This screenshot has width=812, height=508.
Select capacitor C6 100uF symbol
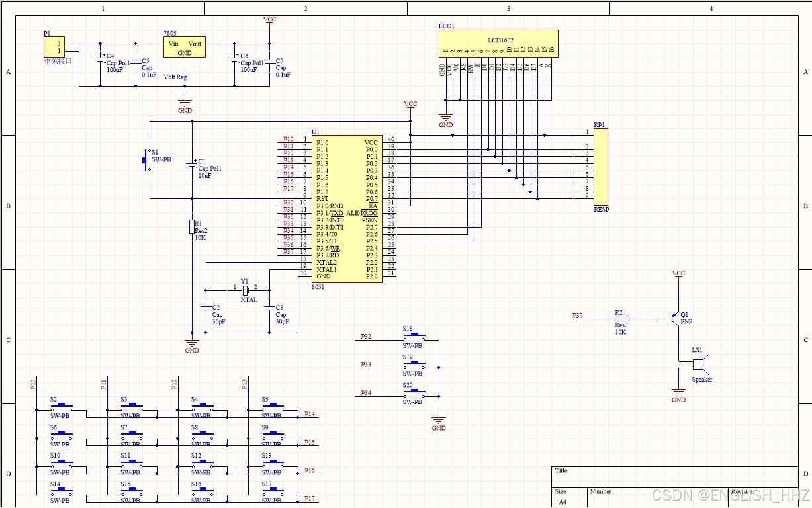pyautogui.click(x=234, y=61)
